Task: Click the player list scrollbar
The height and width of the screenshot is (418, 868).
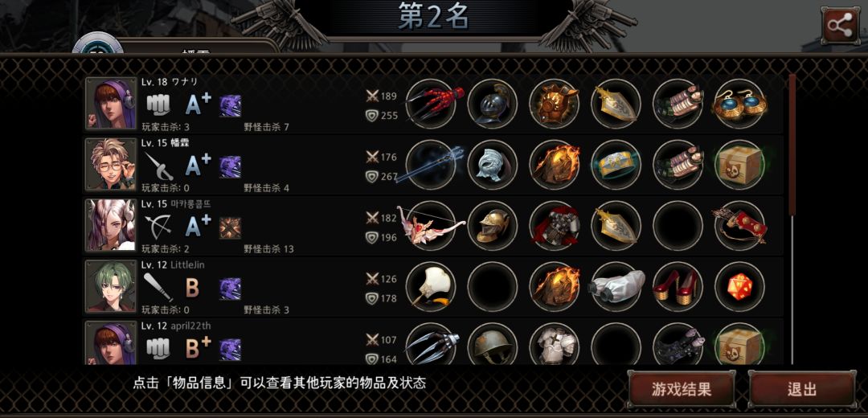Action: 792,219
